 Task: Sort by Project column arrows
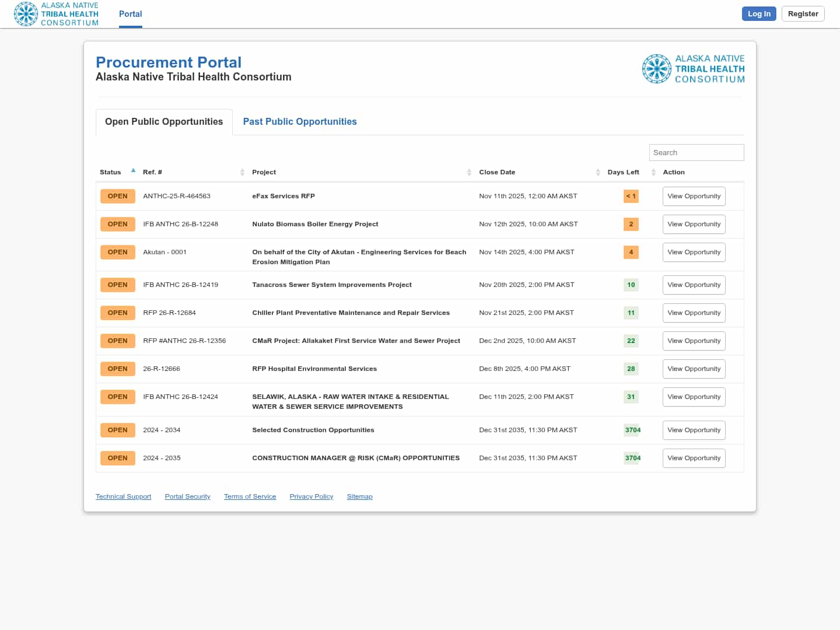pos(469,172)
